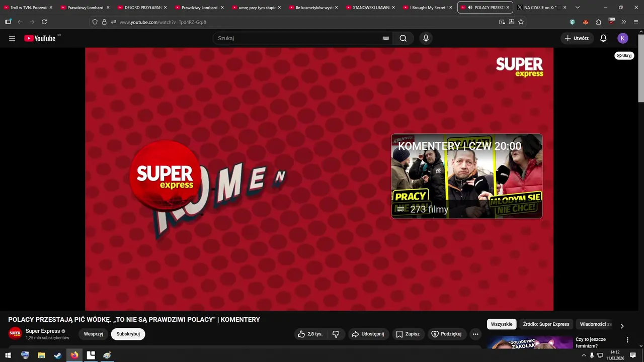Open the uBlock extension with 109 badge
The width and height of the screenshot is (644, 362).
pos(611,21)
